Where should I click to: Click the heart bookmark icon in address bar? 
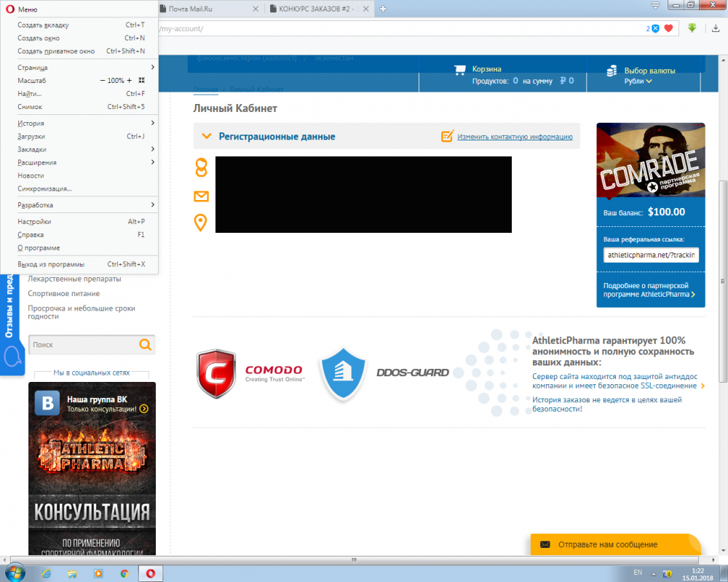668,28
